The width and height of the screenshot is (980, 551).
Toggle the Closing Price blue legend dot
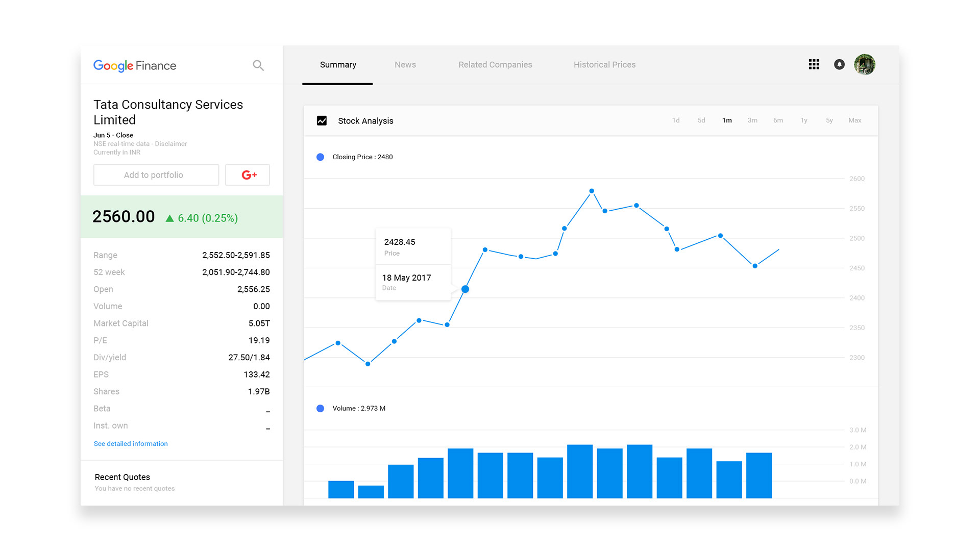320,157
